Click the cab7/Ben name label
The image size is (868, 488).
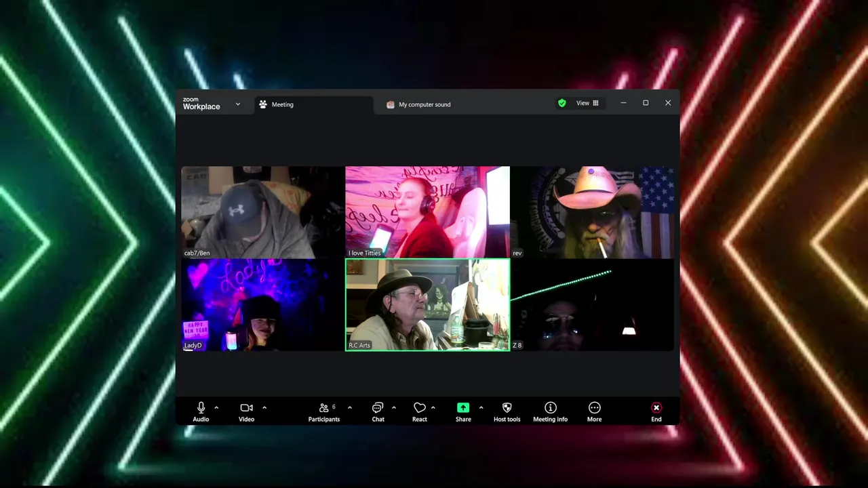coord(197,253)
